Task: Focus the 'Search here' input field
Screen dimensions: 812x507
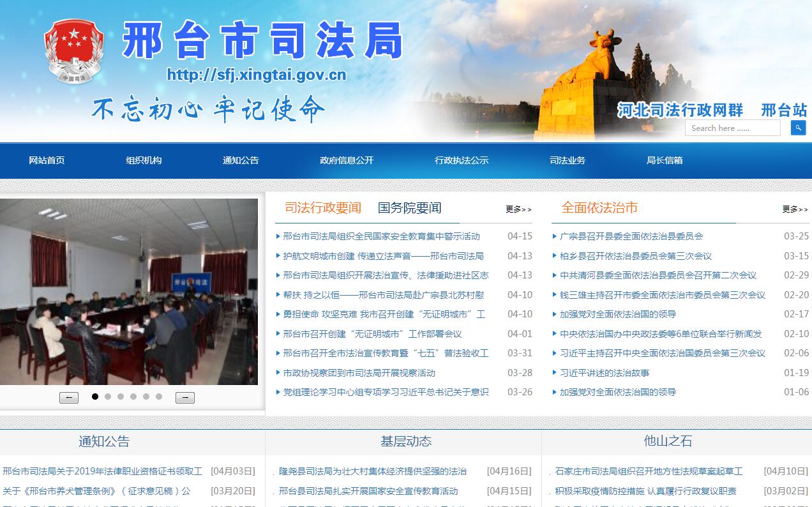Action: tap(733, 128)
